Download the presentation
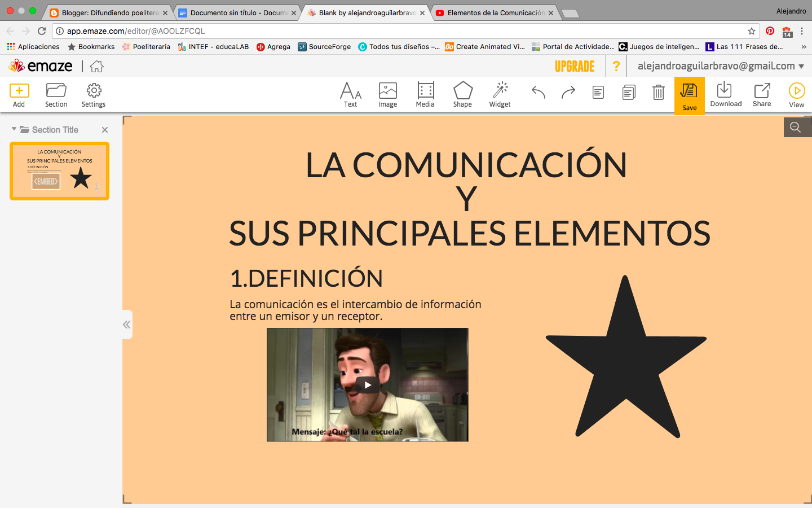The image size is (812, 508). pyautogui.click(x=726, y=94)
